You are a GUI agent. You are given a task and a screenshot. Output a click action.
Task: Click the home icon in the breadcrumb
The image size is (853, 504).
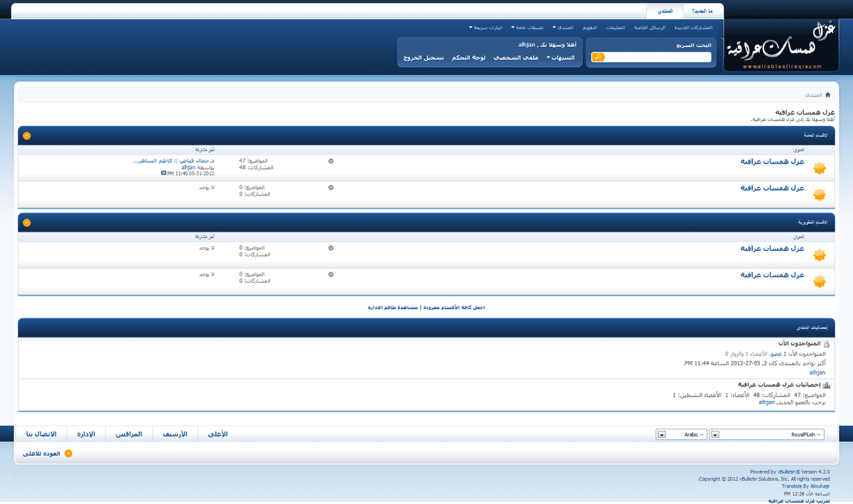[x=827, y=95]
